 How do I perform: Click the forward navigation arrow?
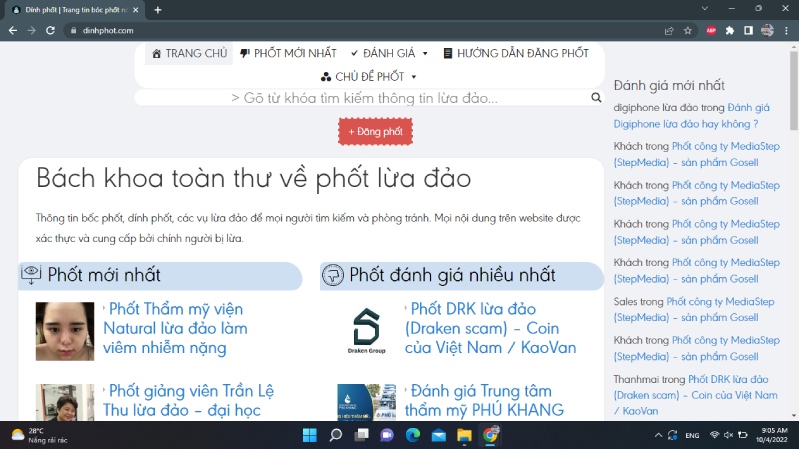(x=32, y=31)
